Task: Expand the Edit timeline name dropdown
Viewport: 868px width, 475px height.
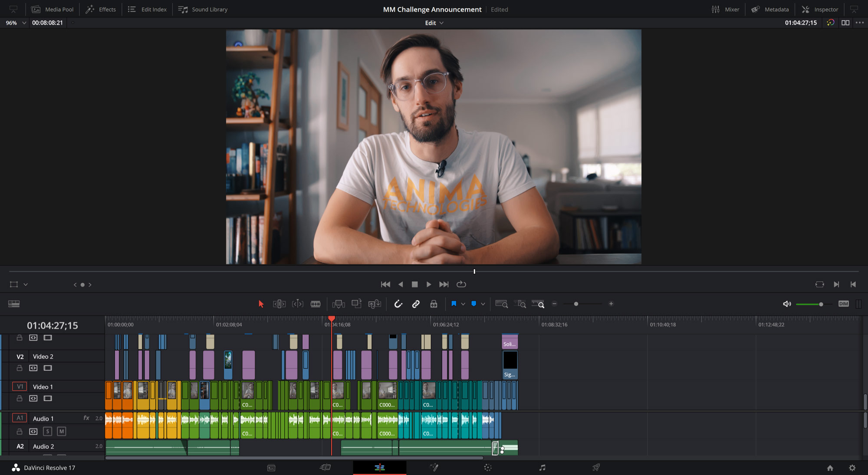Action: 441,23
